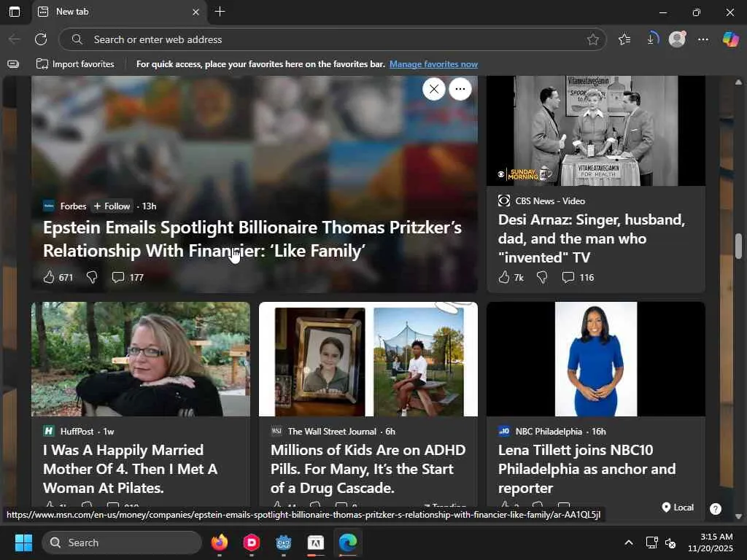747x560 pixels.
Task: Open 116 comments on Desi Arnaz story
Action: coord(578,277)
